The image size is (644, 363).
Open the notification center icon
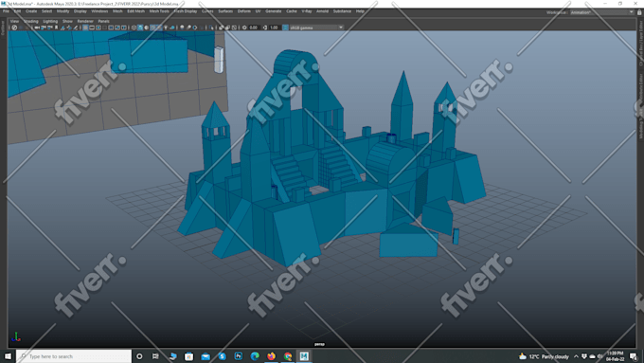click(634, 356)
